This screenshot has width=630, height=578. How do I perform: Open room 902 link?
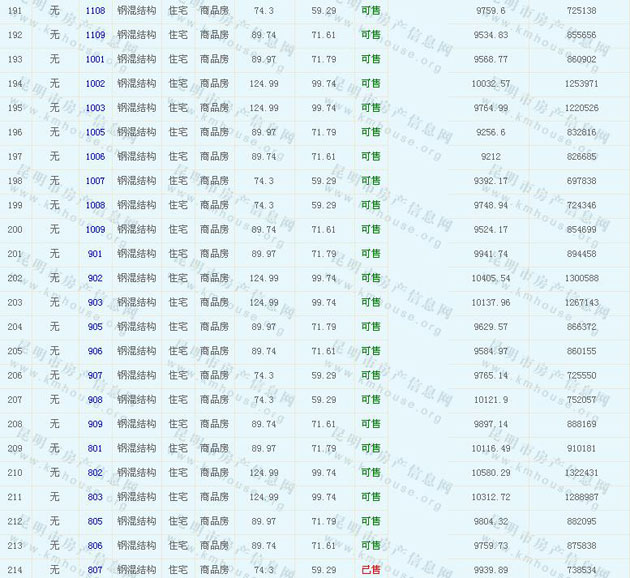coord(95,278)
